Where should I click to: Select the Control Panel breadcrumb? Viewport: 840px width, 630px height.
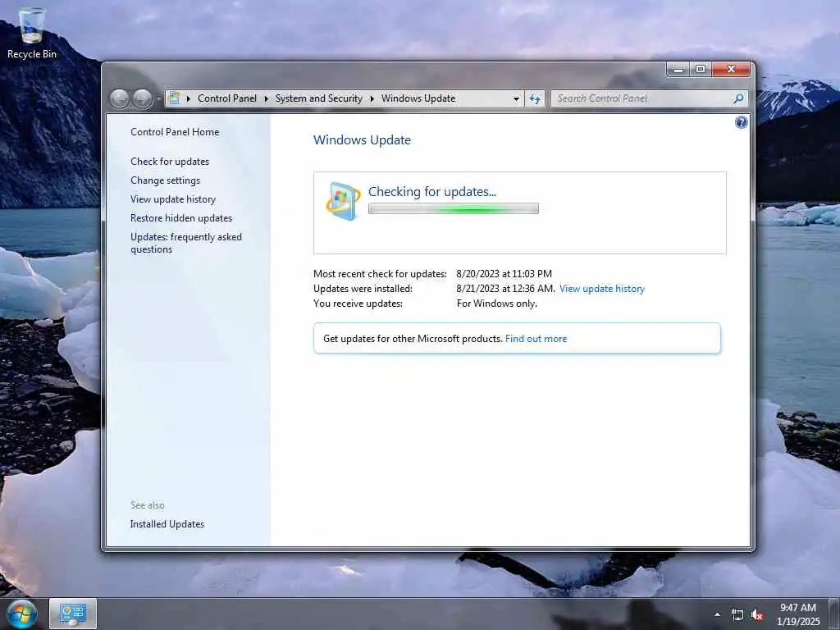[x=227, y=98]
